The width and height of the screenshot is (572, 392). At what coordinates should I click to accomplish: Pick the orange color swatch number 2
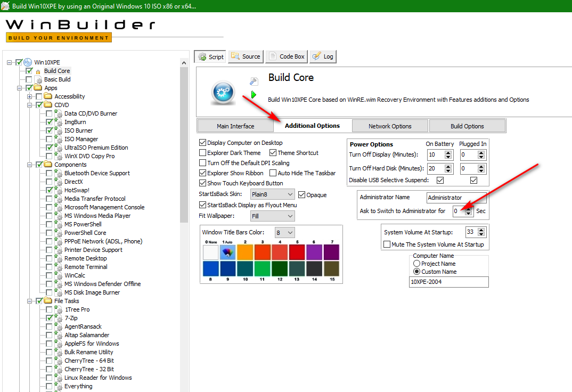click(x=245, y=252)
